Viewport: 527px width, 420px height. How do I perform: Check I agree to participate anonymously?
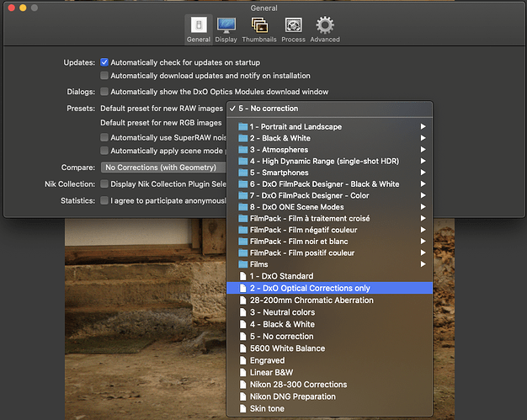[104, 200]
